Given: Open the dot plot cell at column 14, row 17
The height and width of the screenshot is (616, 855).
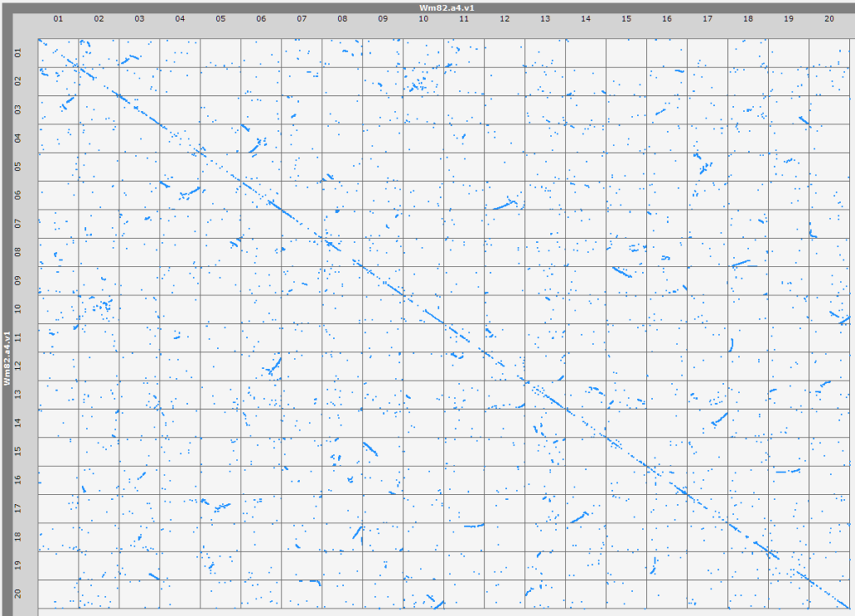Looking at the screenshot, I should coord(585,508).
